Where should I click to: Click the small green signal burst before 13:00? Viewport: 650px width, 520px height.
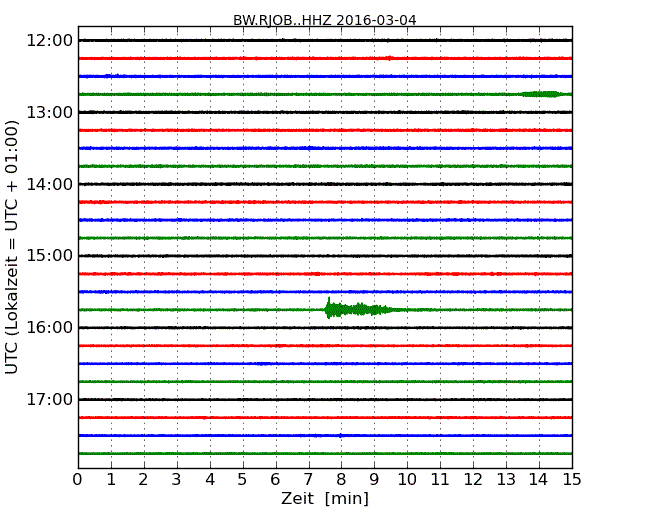[x=541, y=94]
